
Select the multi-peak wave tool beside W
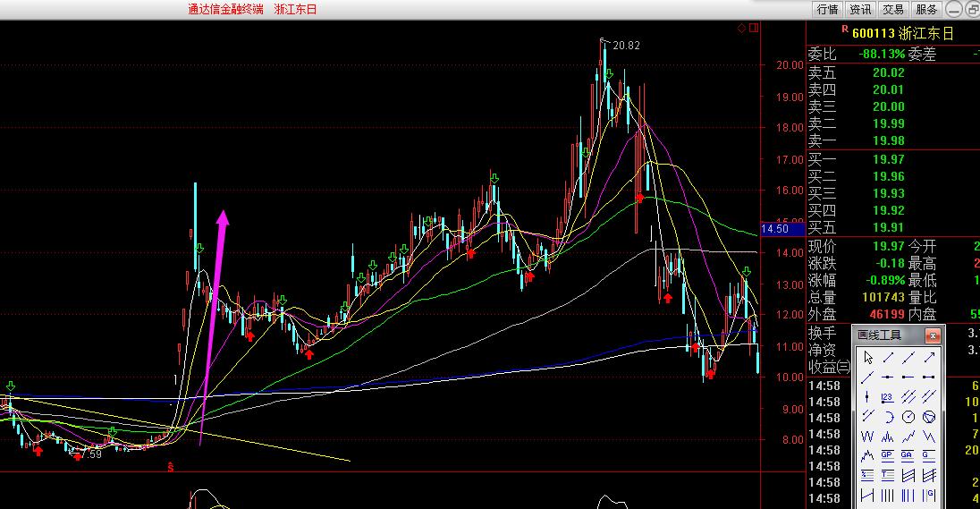[888, 437]
